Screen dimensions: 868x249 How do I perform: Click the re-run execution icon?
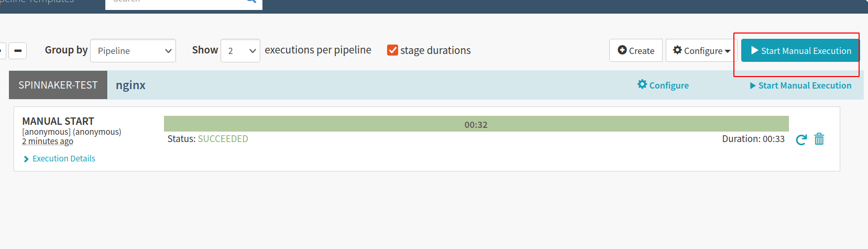coord(801,139)
